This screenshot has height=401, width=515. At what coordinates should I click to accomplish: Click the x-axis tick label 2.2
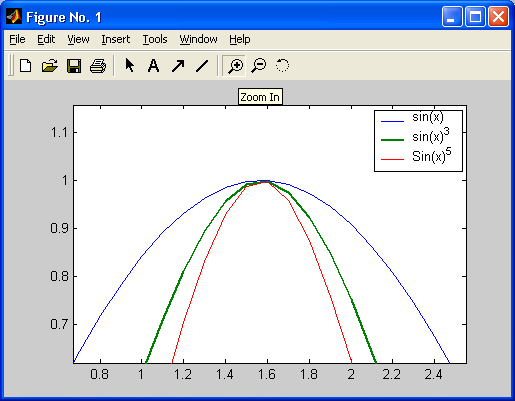pyautogui.click(x=392, y=374)
